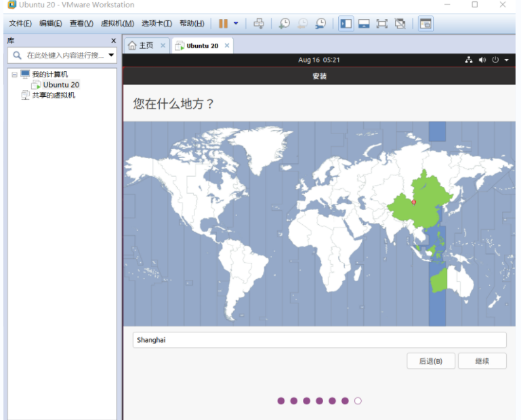
Task: Click the Aug 16 05:21 clock
Action: pyautogui.click(x=319, y=60)
